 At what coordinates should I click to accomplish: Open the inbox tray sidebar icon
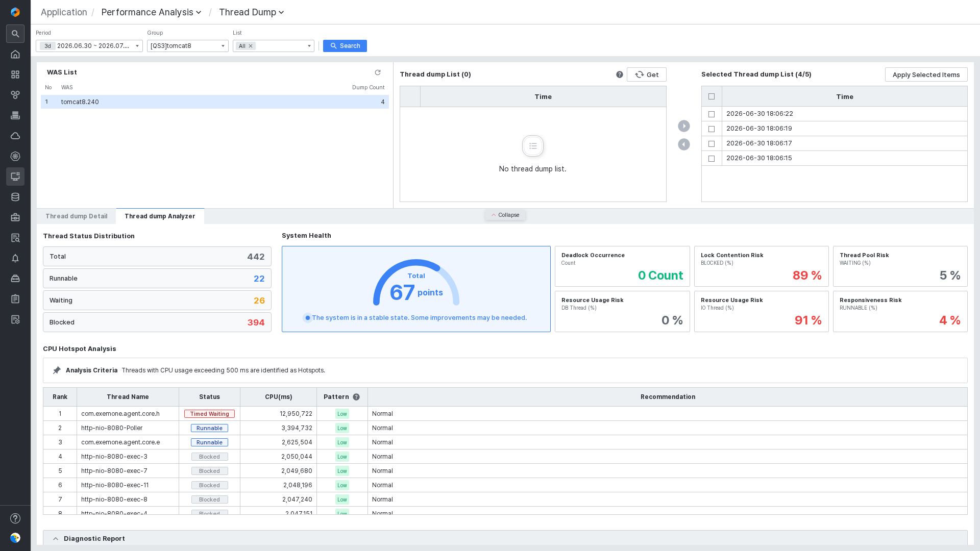15,279
